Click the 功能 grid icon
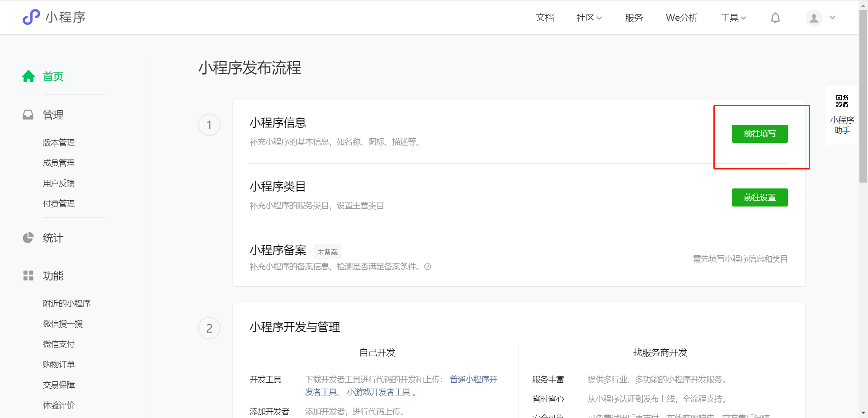868x418 pixels. 28,276
